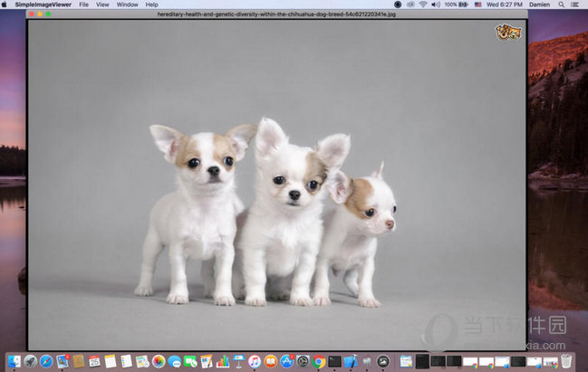Open FaceTime in the Dock
Viewport: 588px width, 372px height.
190,361
